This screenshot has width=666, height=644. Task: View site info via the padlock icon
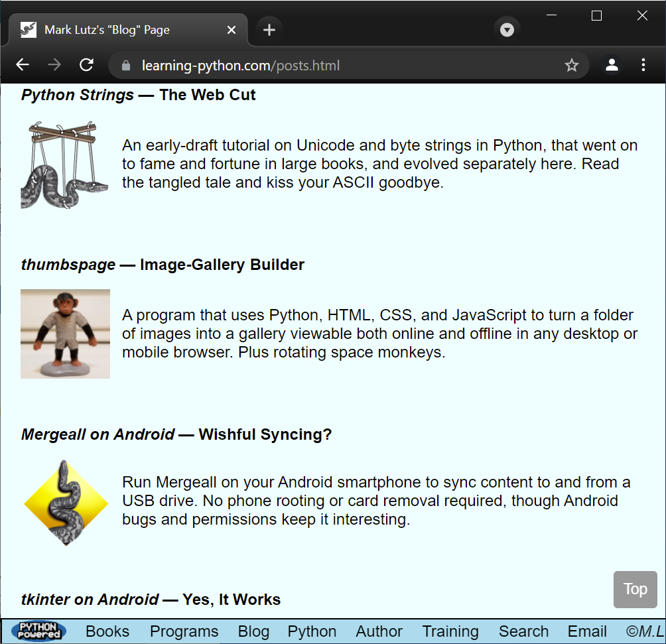[x=127, y=65]
